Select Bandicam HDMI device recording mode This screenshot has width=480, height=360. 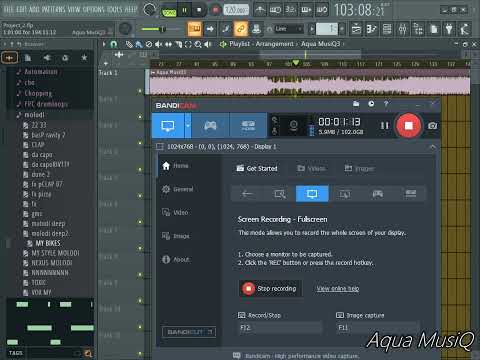click(x=248, y=126)
